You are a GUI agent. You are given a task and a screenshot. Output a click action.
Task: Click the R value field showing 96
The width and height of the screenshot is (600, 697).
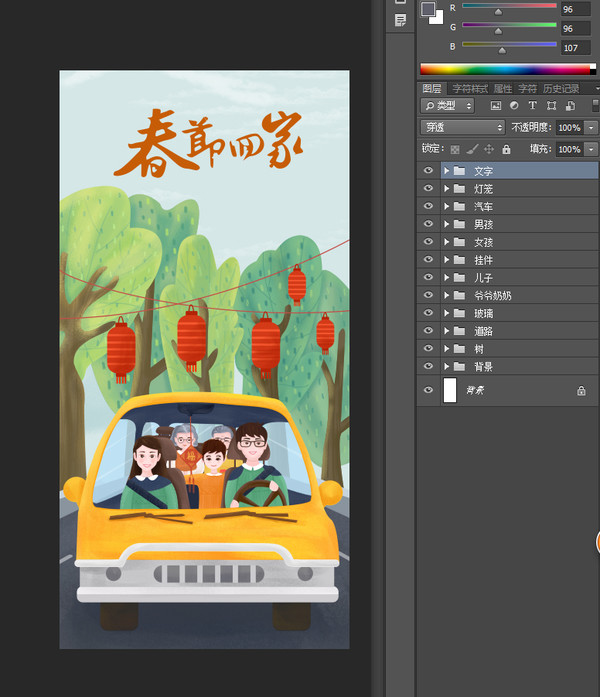(575, 9)
